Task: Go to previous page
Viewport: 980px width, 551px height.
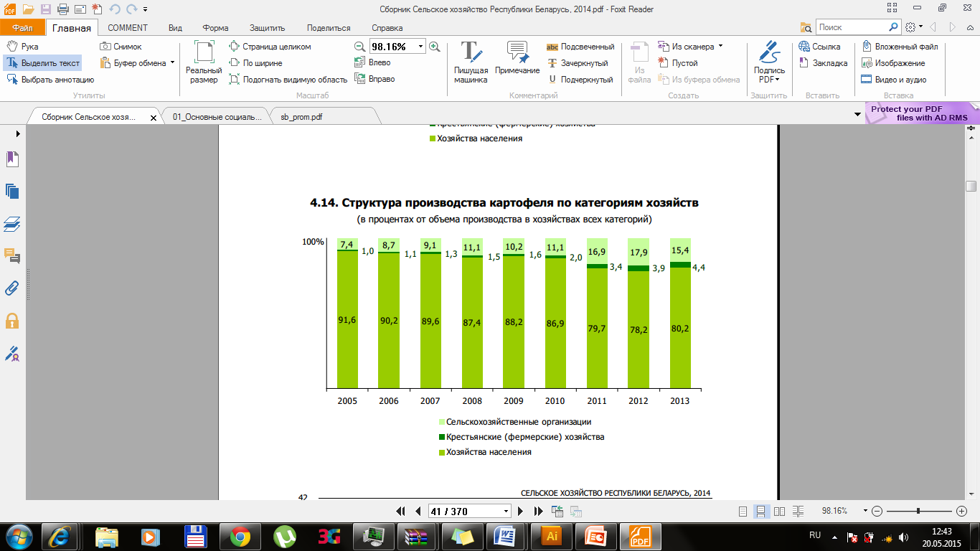Action: (418, 511)
